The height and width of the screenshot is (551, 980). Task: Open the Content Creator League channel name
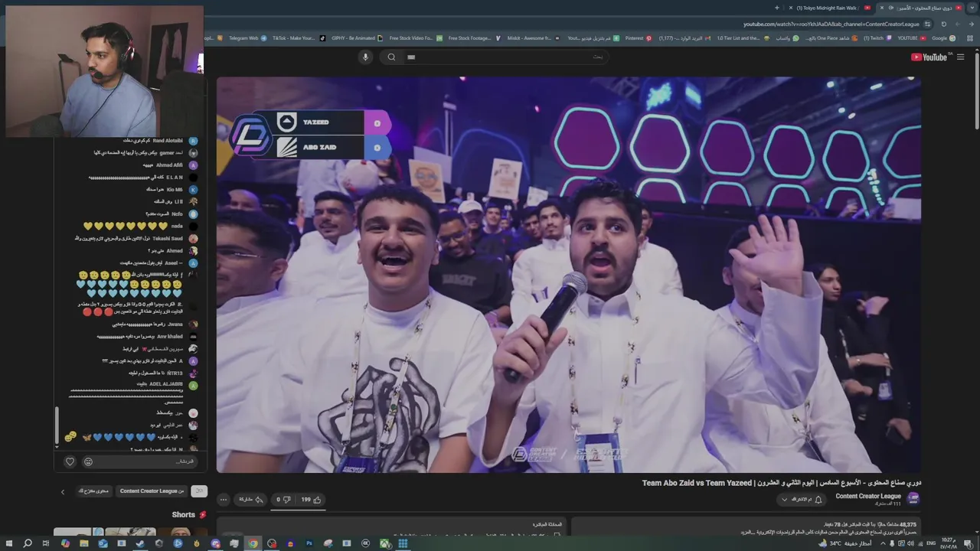point(868,496)
